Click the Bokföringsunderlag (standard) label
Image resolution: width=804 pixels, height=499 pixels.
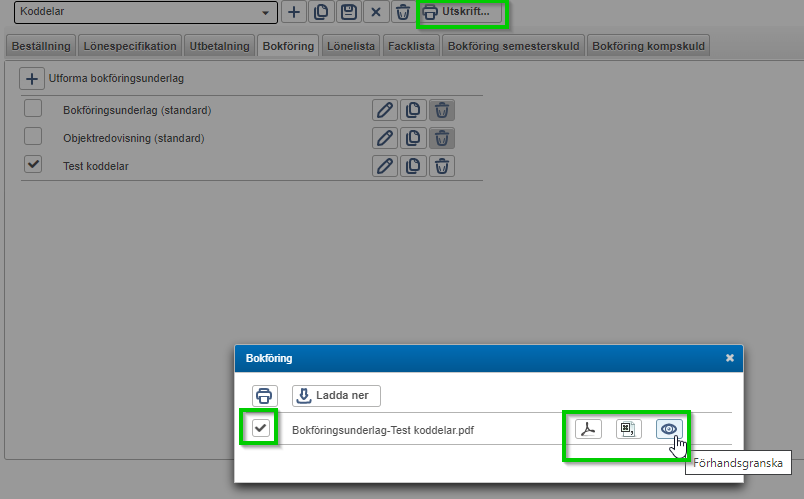click(137, 110)
